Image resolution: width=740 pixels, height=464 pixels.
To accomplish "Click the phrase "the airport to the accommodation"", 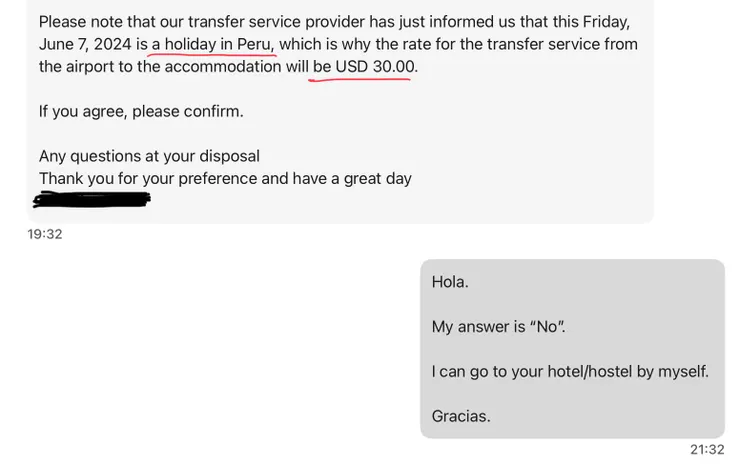I will tap(160, 66).
